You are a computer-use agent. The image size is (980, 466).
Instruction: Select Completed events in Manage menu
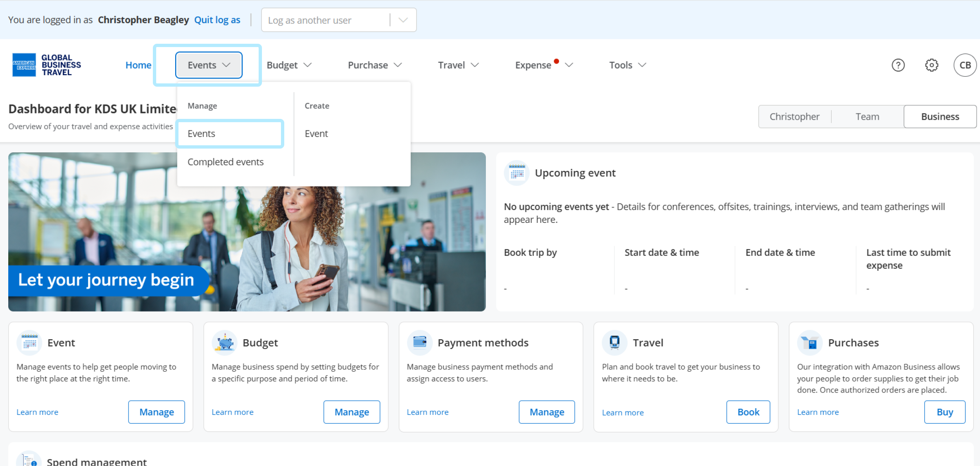tap(225, 162)
